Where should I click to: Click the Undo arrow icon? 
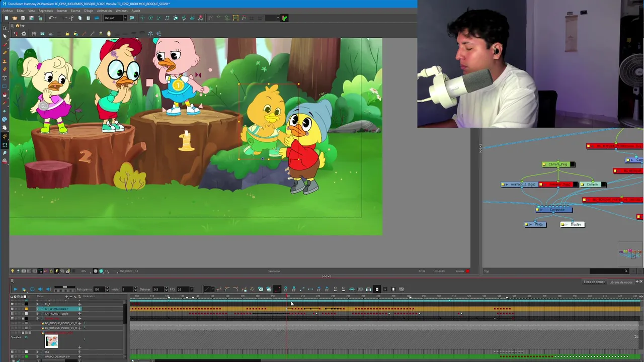point(51,18)
